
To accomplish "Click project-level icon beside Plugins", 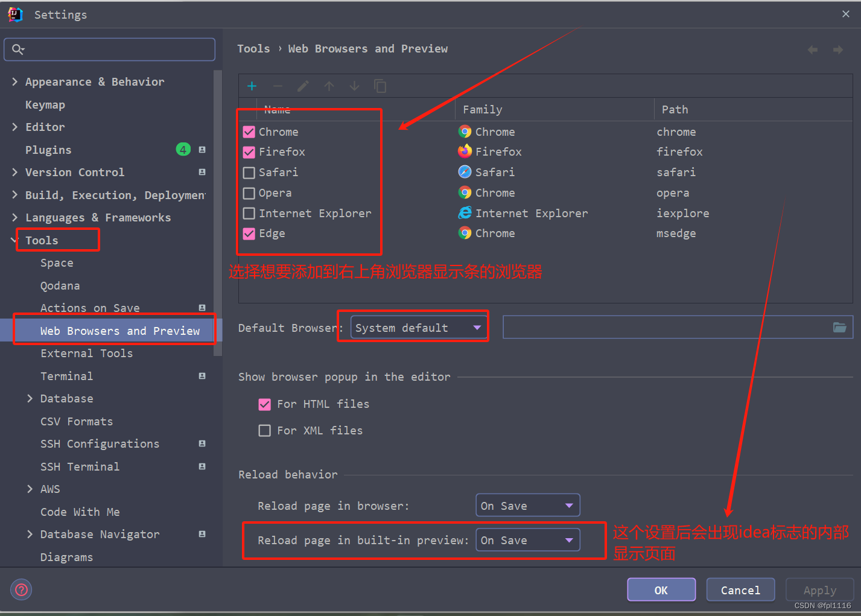I will (x=202, y=150).
